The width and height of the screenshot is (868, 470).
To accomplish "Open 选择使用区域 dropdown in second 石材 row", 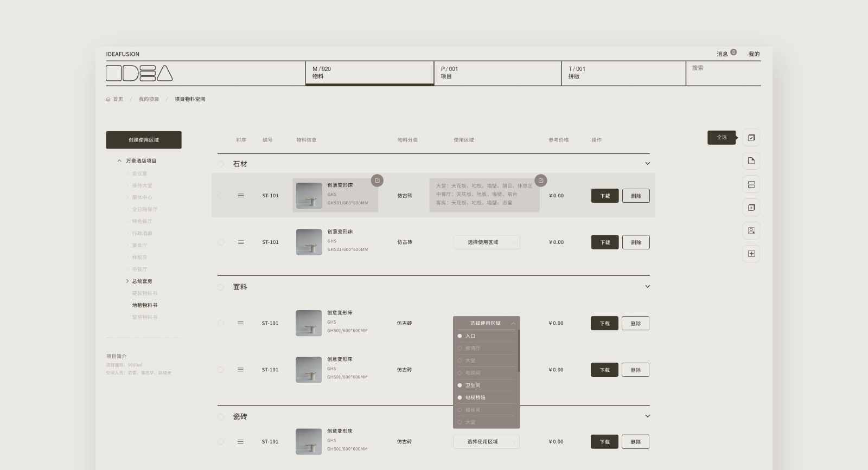I will (x=486, y=242).
